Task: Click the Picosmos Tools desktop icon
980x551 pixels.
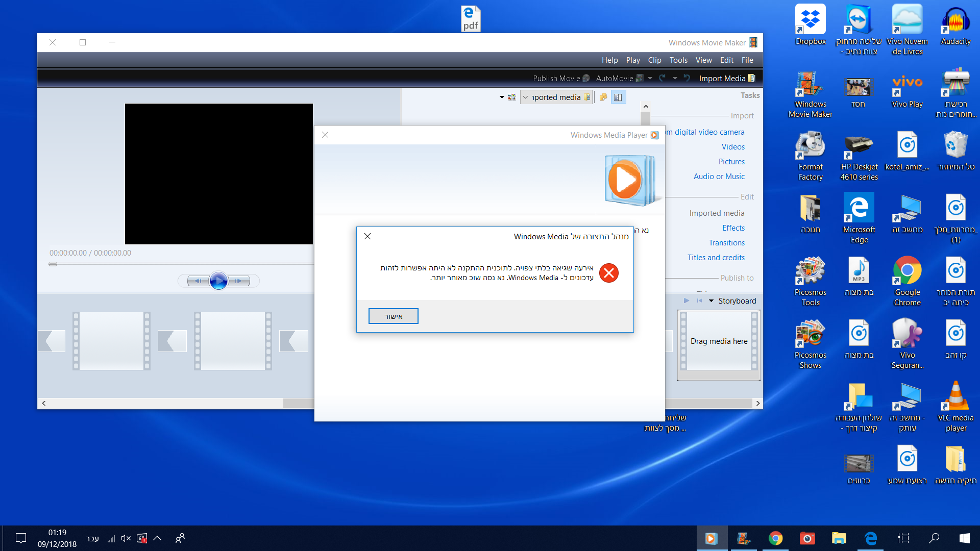Action: point(811,282)
